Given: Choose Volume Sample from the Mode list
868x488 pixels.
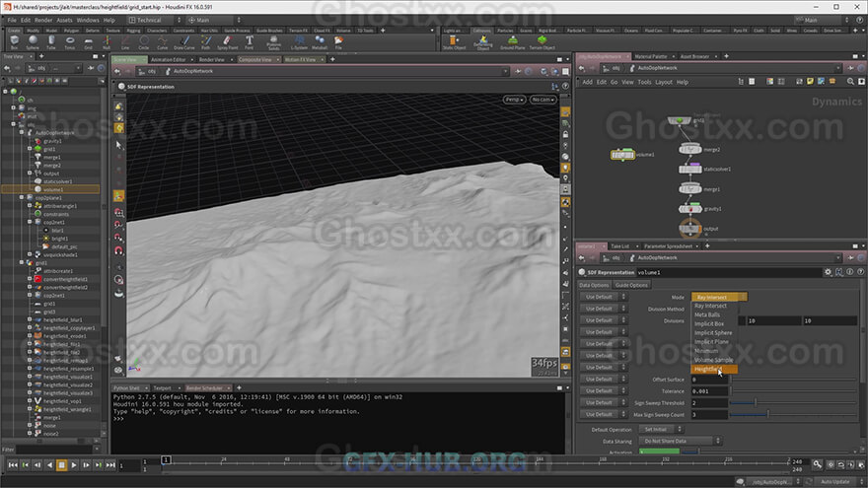Looking at the screenshot, I should (x=714, y=360).
